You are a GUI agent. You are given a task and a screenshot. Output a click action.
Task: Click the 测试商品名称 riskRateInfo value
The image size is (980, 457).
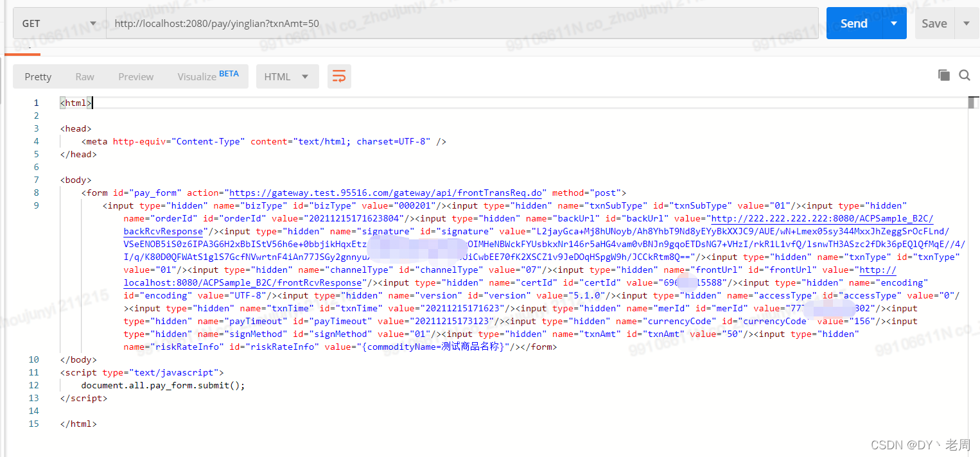(x=470, y=347)
